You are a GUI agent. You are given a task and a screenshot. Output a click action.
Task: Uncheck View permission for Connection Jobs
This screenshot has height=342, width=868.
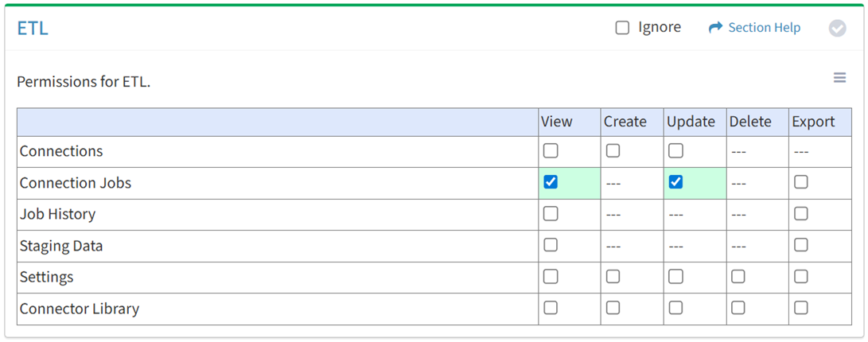[551, 182]
